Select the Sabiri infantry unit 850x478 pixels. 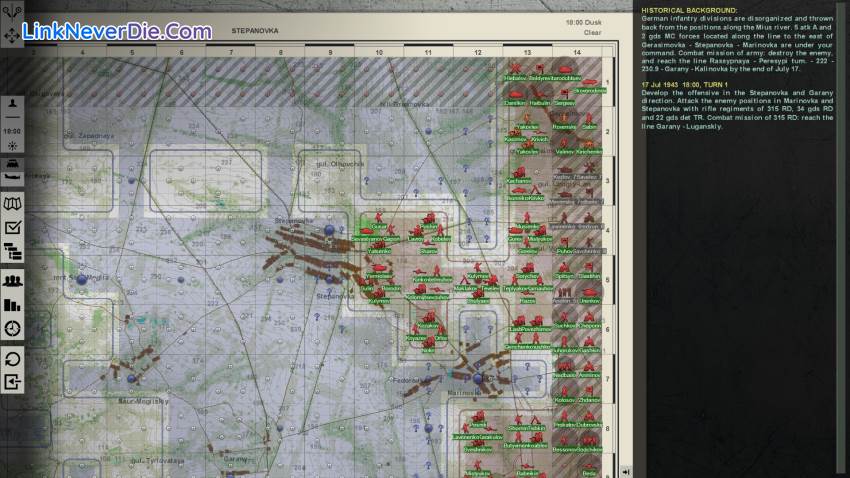pyautogui.click(x=589, y=122)
